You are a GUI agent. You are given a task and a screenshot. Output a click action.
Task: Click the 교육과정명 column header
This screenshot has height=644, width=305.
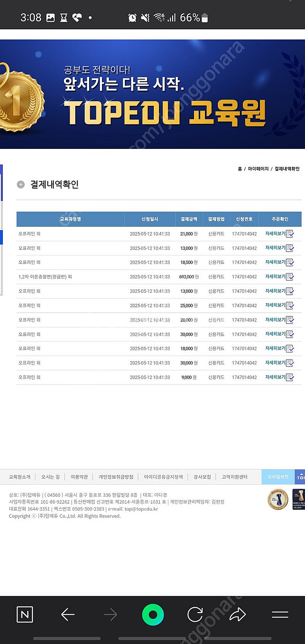(70, 219)
